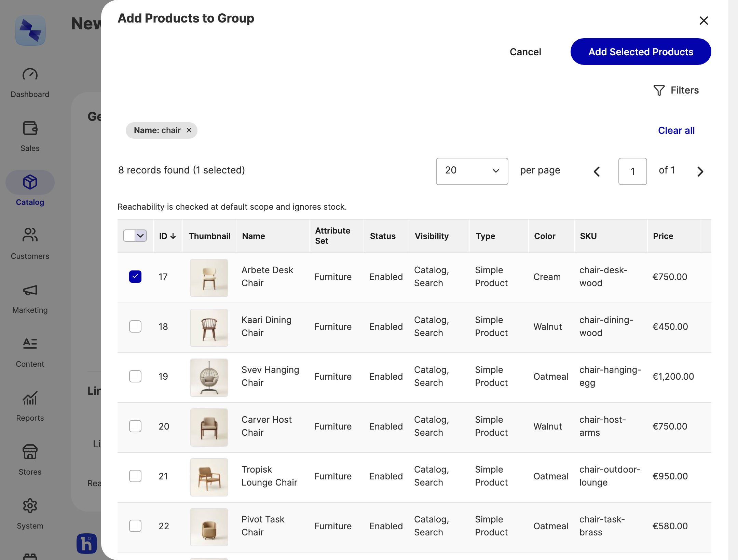Viewport: 738px width, 560px height.
Task: Open the Content text icon in sidebar
Action: (30, 343)
